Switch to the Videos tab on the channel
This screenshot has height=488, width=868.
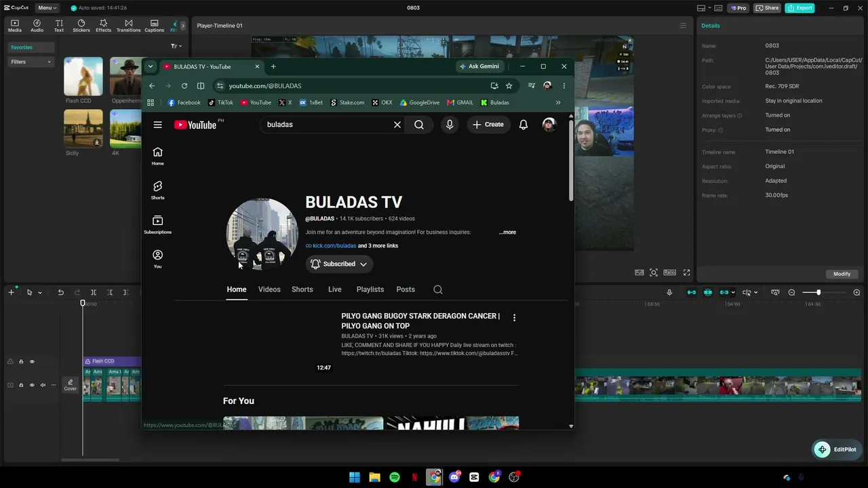coord(269,289)
